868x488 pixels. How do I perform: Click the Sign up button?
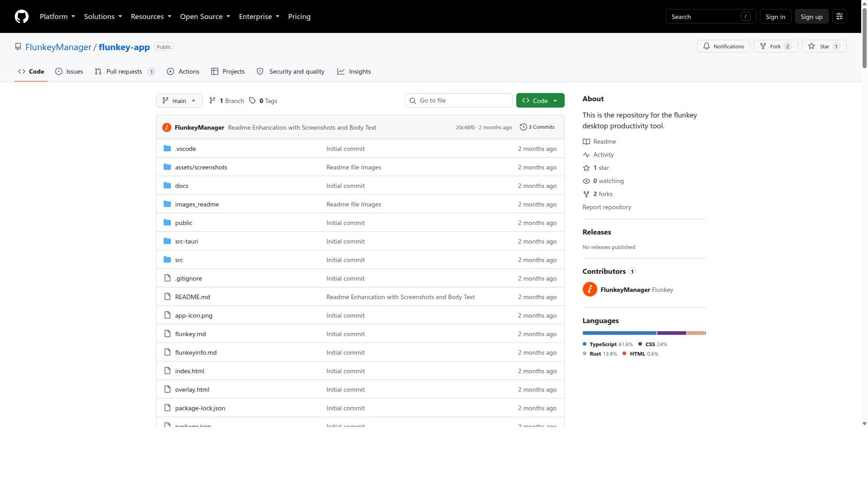click(811, 17)
